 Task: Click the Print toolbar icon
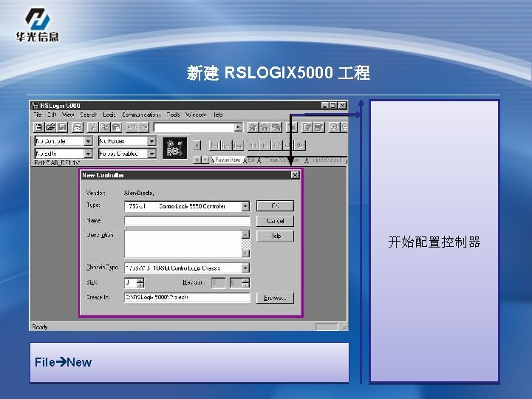pos(78,127)
